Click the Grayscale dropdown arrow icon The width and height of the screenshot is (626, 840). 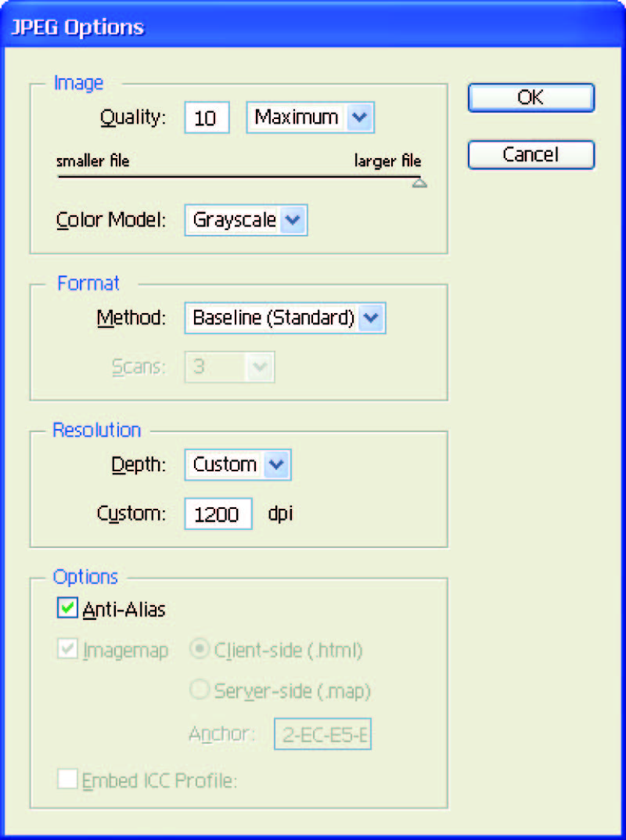click(293, 220)
